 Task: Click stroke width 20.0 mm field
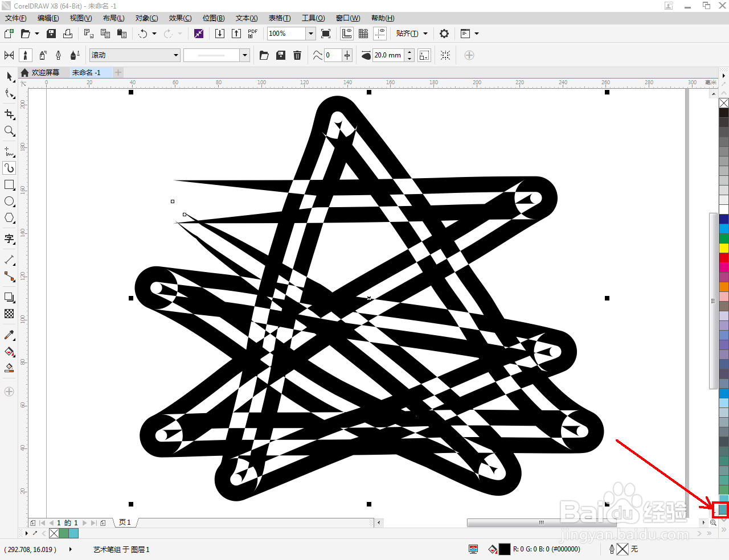point(388,55)
